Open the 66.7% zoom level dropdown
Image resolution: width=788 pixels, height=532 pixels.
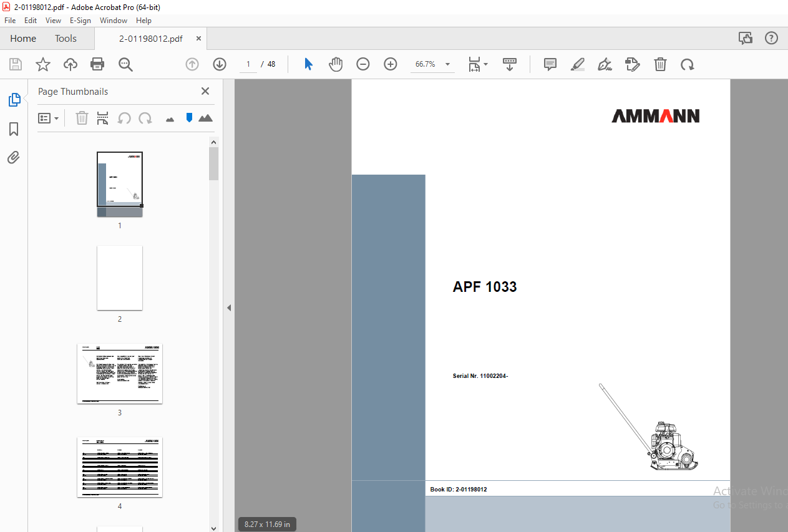tap(432, 64)
